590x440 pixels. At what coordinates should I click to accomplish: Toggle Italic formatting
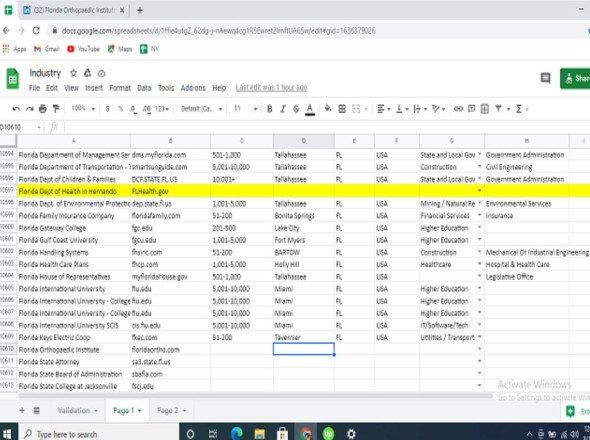tap(283, 109)
